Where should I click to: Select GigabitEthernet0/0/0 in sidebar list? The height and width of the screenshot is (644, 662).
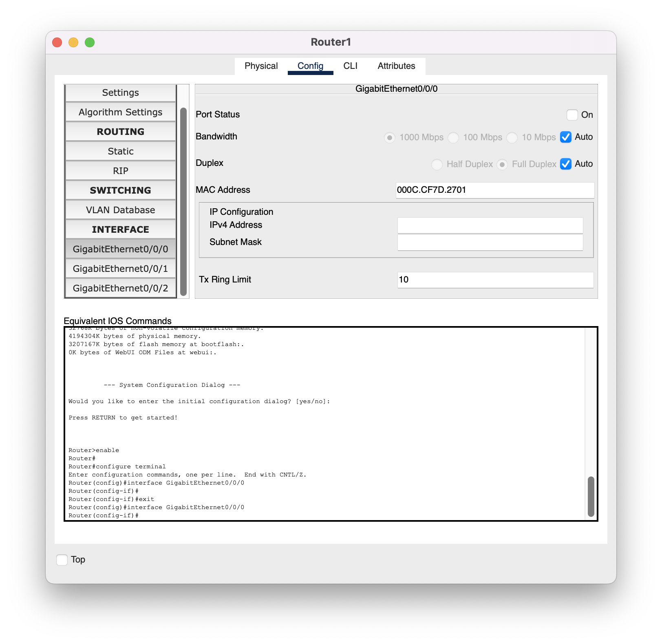(121, 249)
